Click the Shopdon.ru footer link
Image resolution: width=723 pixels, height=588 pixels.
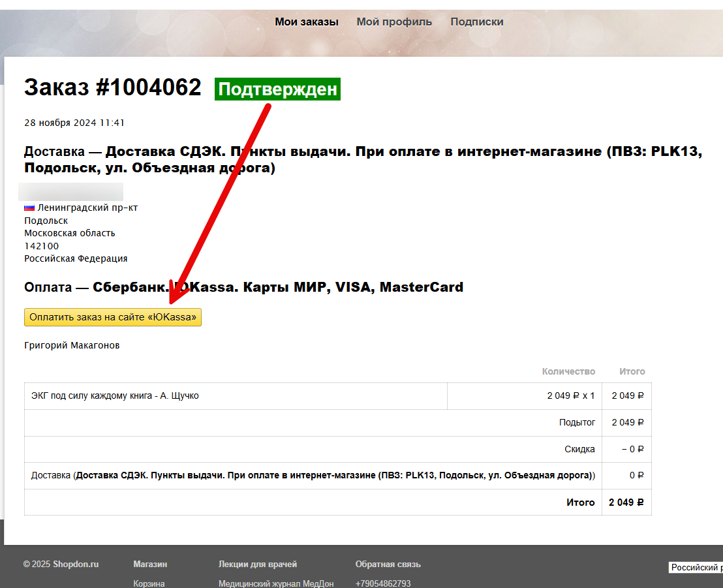click(75, 565)
